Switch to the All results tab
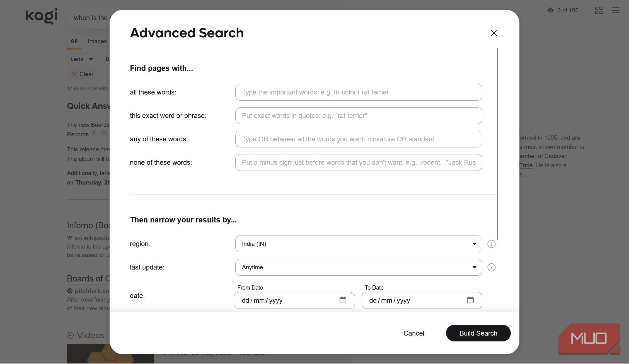The image size is (629, 364). click(x=74, y=41)
